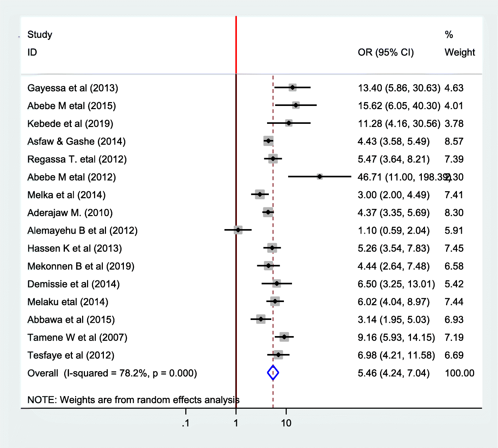Select the weight value 8.30
The width and height of the screenshot is (498, 448).
(x=454, y=213)
